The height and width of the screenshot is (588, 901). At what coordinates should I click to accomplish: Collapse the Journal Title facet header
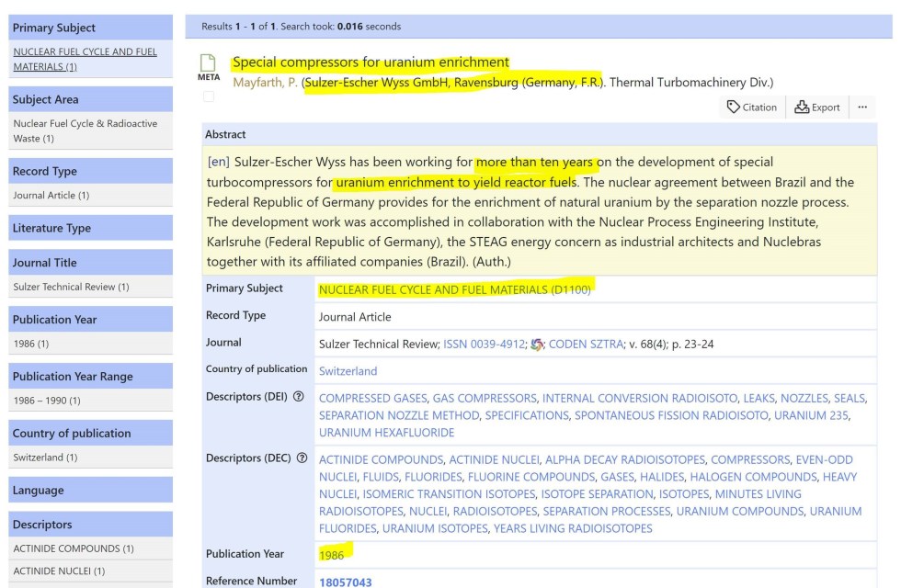click(x=90, y=263)
